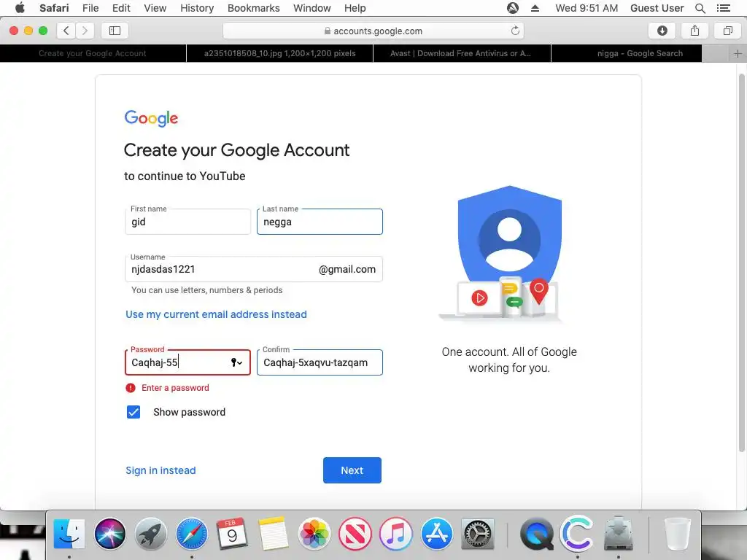Open QuickTime Player from the Dock
Image resolution: width=747 pixels, height=560 pixels.
point(536,534)
